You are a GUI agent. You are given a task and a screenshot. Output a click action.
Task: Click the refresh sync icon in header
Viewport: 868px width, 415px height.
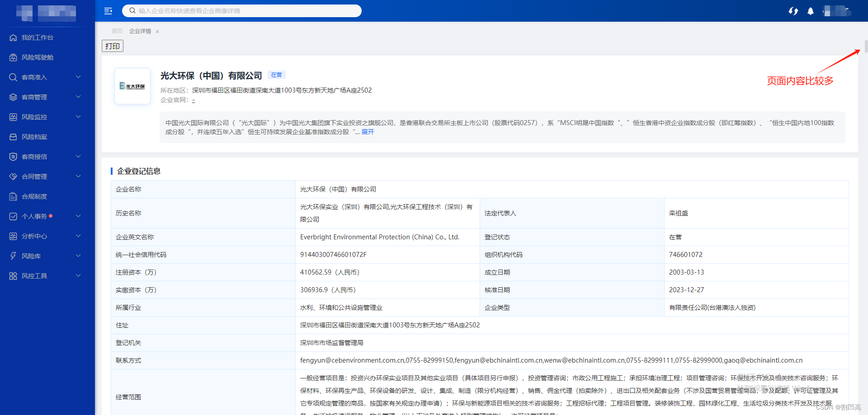pyautogui.click(x=793, y=11)
